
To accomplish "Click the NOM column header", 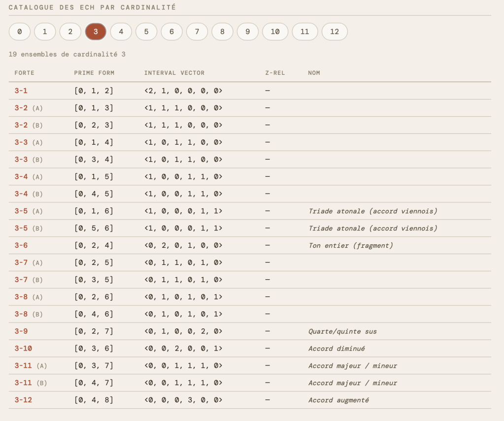I will pos(314,73).
